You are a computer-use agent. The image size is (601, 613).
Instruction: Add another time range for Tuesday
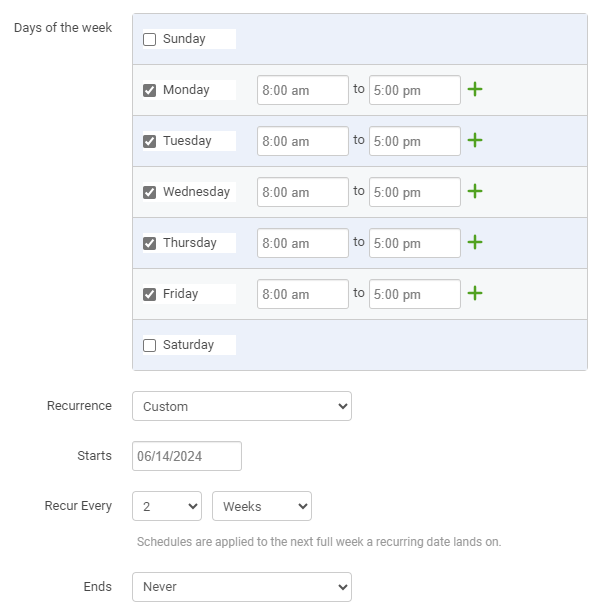[x=475, y=140]
